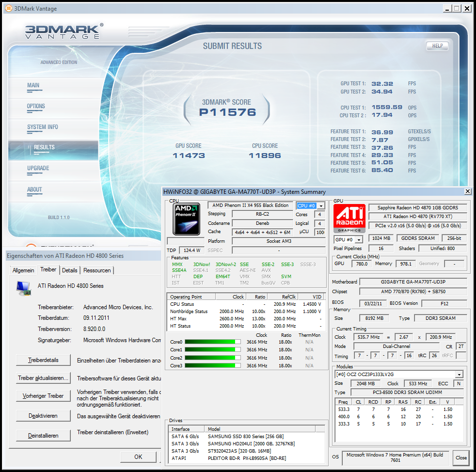Select the ST9320423AS drive row
The width and height of the screenshot is (476, 472).
[247, 451]
